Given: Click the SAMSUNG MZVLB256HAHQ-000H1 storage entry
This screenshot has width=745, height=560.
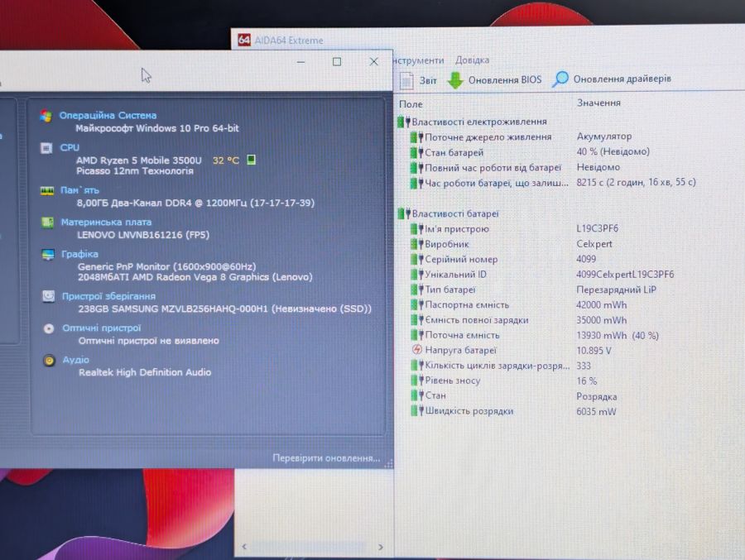Looking at the screenshot, I should 224,309.
